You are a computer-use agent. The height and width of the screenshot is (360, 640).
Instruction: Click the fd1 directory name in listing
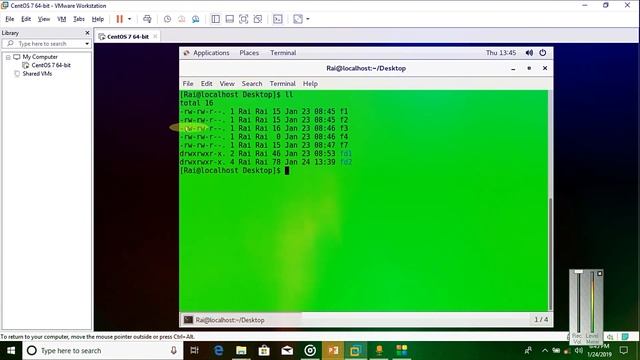pyautogui.click(x=346, y=153)
